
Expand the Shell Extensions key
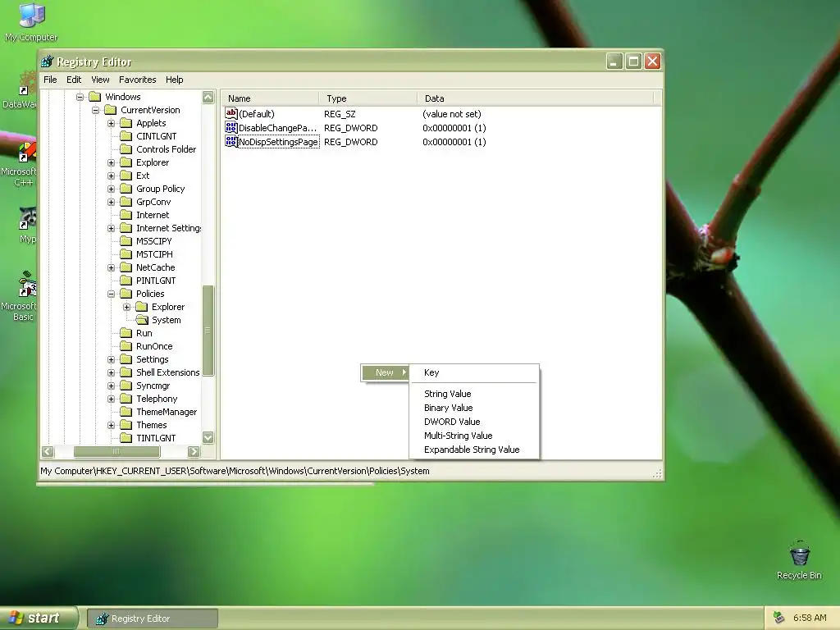pyautogui.click(x=111, y=373)
